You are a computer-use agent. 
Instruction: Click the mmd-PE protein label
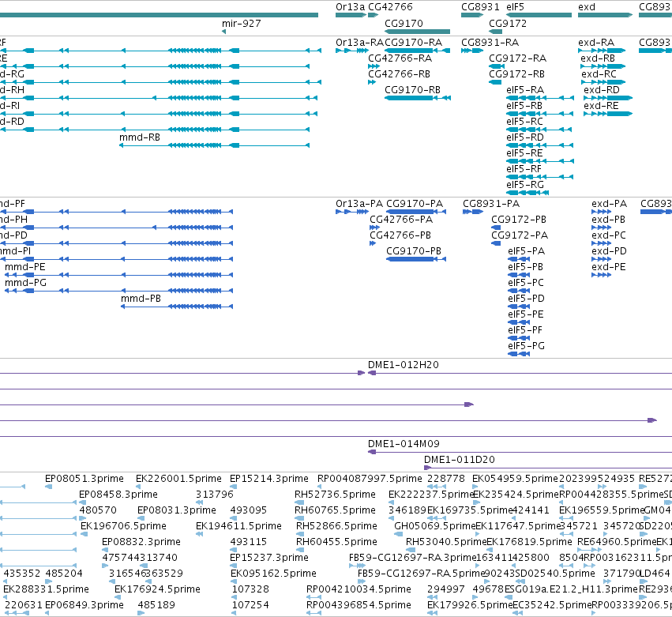tap(24, 267)
